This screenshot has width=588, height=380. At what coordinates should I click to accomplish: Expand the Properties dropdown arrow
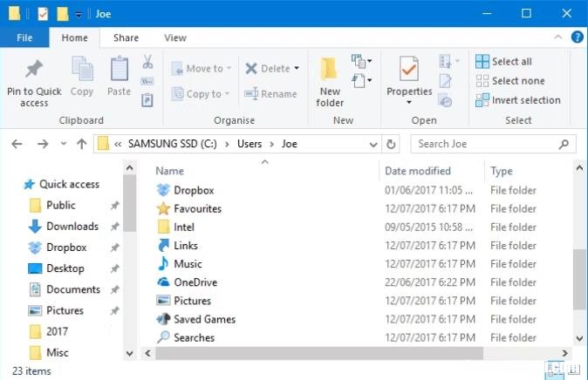tap(409, 102)
